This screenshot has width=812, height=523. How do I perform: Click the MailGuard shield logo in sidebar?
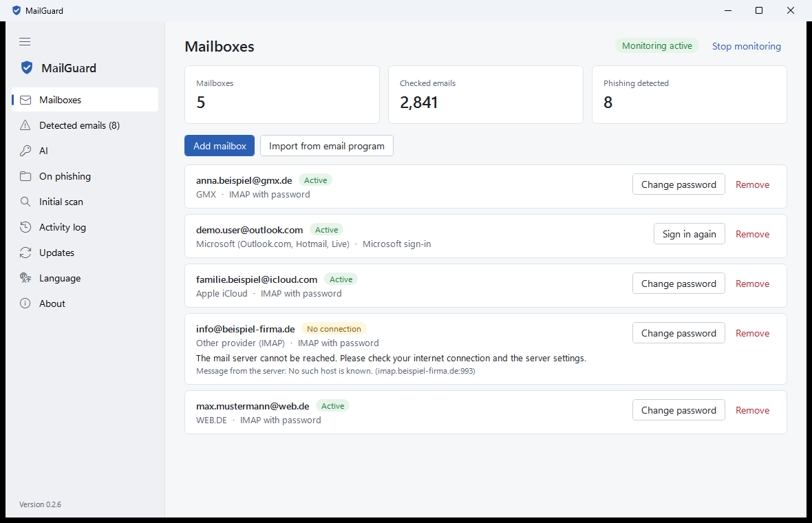tap(27, 68)
